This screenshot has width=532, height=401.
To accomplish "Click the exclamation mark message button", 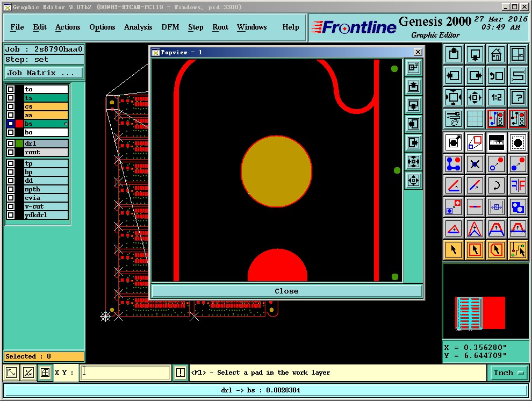I will click(x=181, y=373).
